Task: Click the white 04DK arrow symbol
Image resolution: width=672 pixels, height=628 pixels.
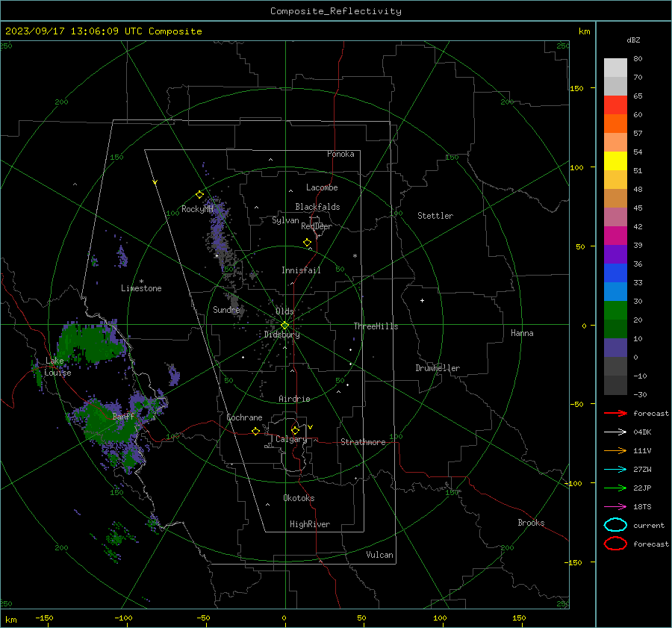Action: point(615,432)
